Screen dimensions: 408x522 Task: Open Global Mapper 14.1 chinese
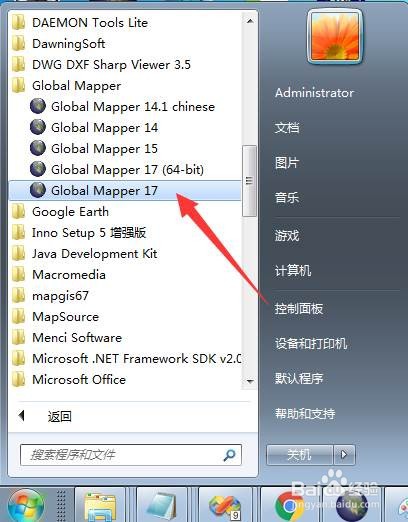[x=125, y=107]
